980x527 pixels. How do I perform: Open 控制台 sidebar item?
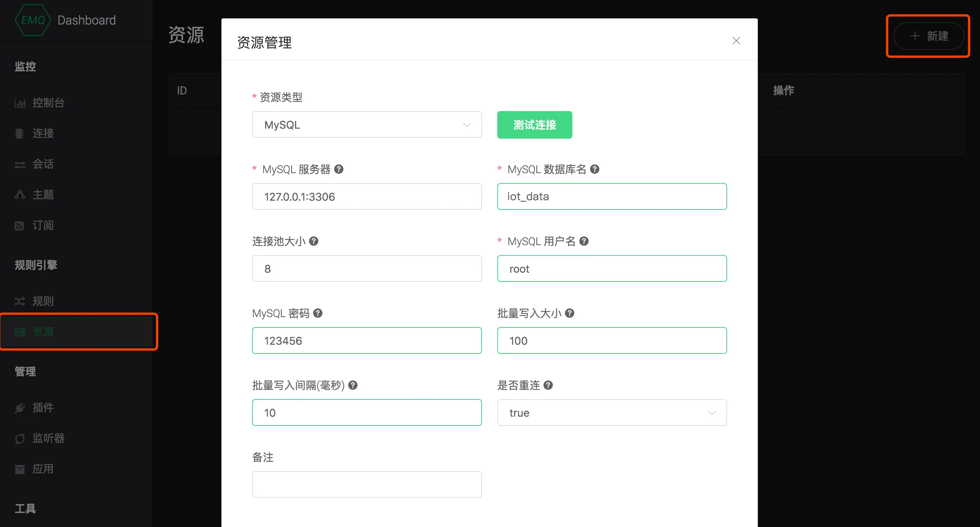point(48,103)
